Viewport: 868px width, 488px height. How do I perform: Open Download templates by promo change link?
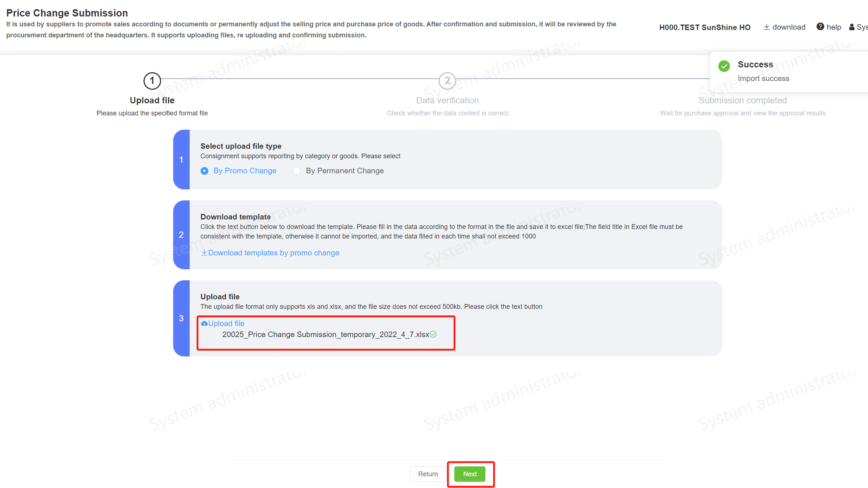(273, 253)
